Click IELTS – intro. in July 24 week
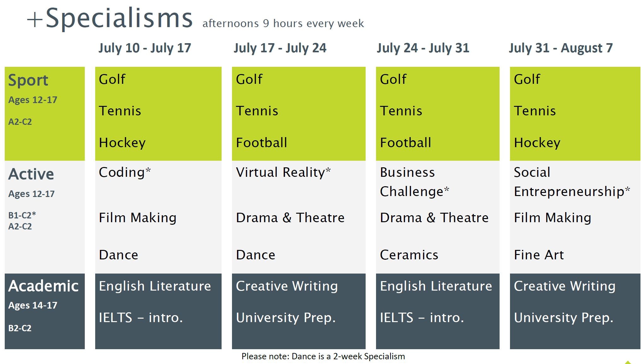 (x=422, y=317)
